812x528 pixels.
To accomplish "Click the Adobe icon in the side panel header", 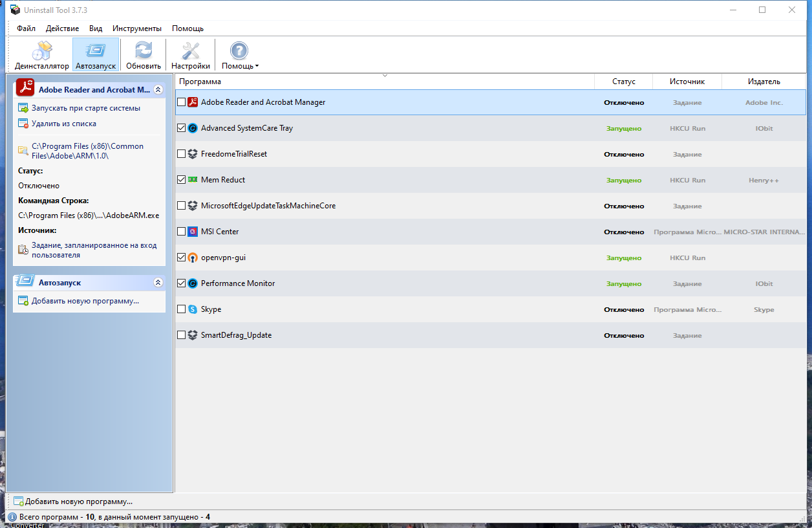I will click(25, 87).
